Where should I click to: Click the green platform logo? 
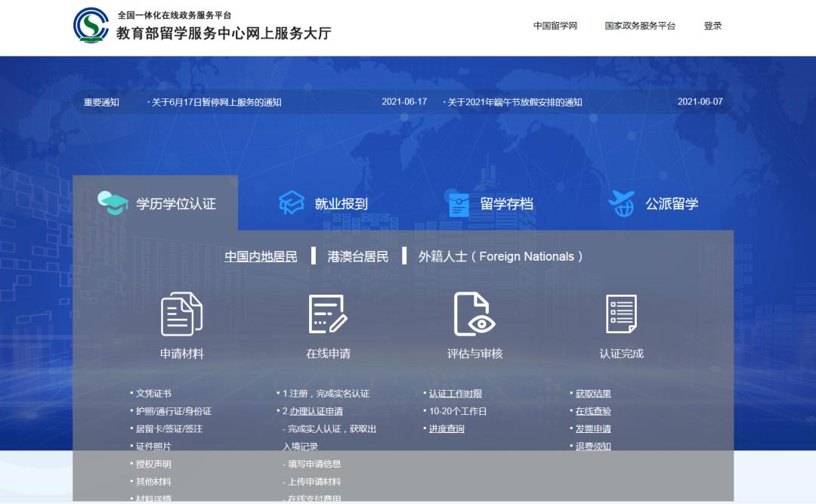[x=90, y=24]
